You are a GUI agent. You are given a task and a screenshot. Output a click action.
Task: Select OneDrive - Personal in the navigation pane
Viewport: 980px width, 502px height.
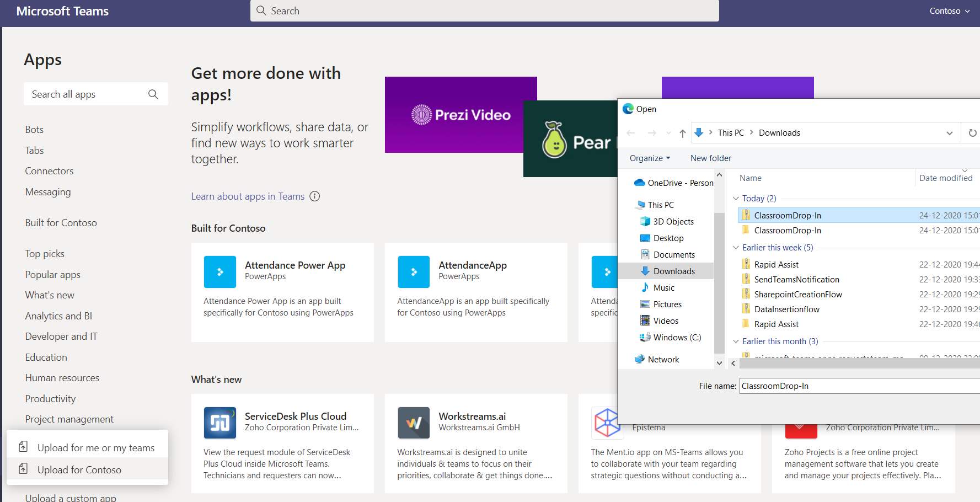click(674, 183)
